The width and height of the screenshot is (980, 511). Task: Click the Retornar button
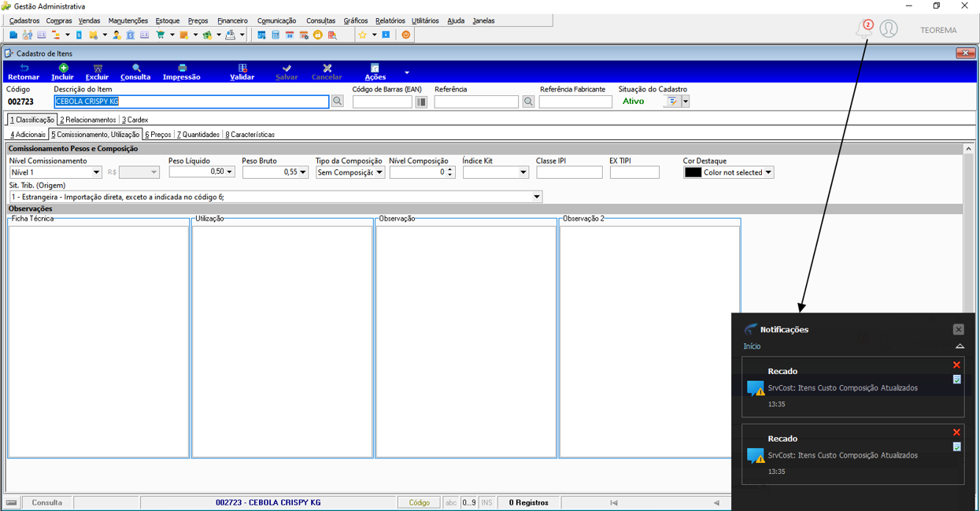tap(24, 72)
